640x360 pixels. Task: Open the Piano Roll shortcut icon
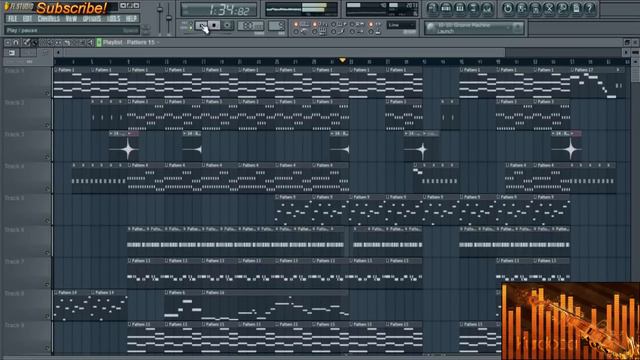click(x=460, y=9)
